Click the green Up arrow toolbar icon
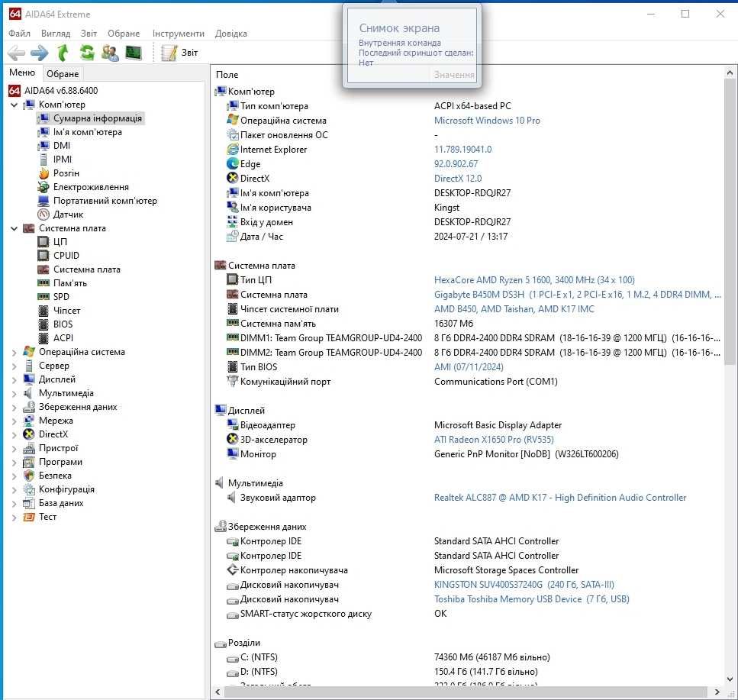Screen dimensions: 738x700 (63, 53)
